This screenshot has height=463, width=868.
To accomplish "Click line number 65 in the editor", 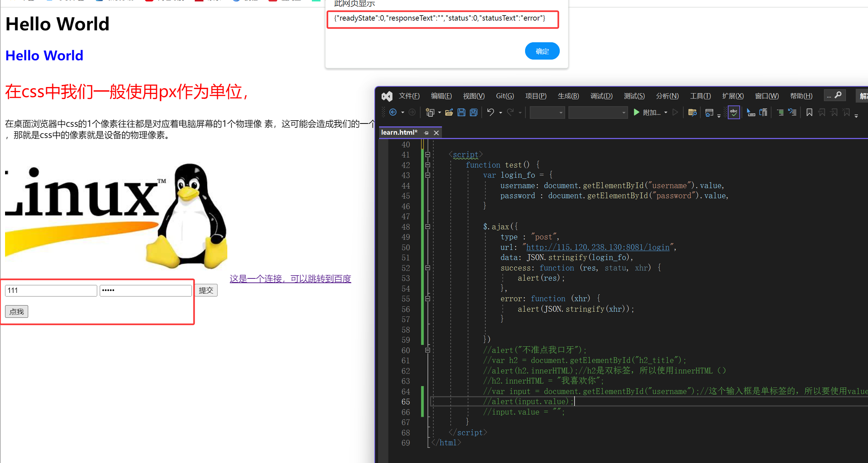I will [x=405, y=402].
